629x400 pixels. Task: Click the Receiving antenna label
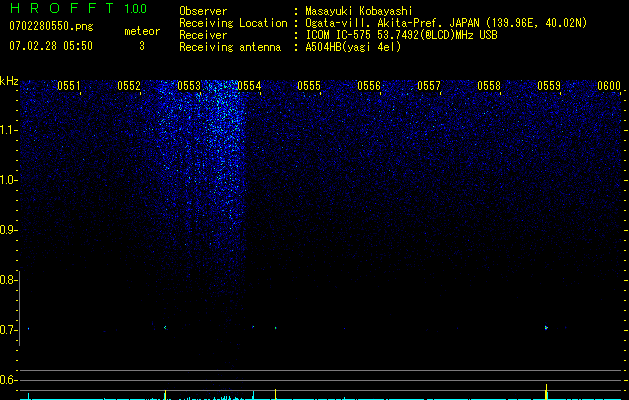[230, 47]
